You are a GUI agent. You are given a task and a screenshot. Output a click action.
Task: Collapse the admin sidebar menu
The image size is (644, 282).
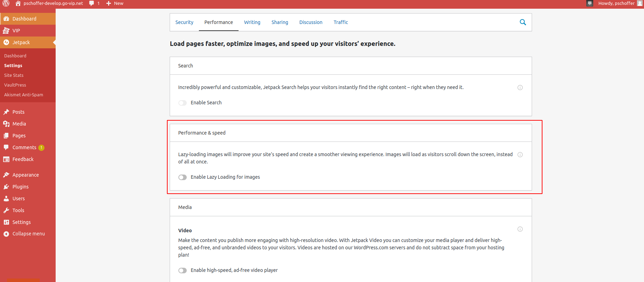(28, 234)
